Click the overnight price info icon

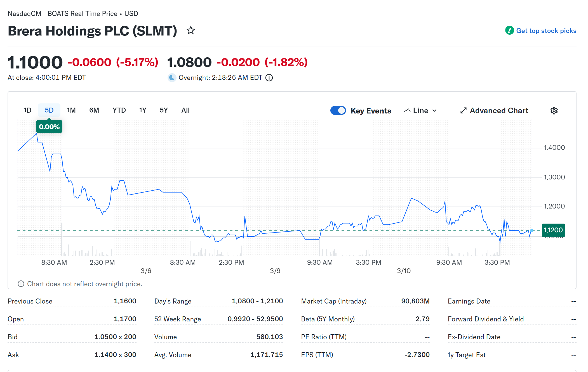click(x=269, y=78)
